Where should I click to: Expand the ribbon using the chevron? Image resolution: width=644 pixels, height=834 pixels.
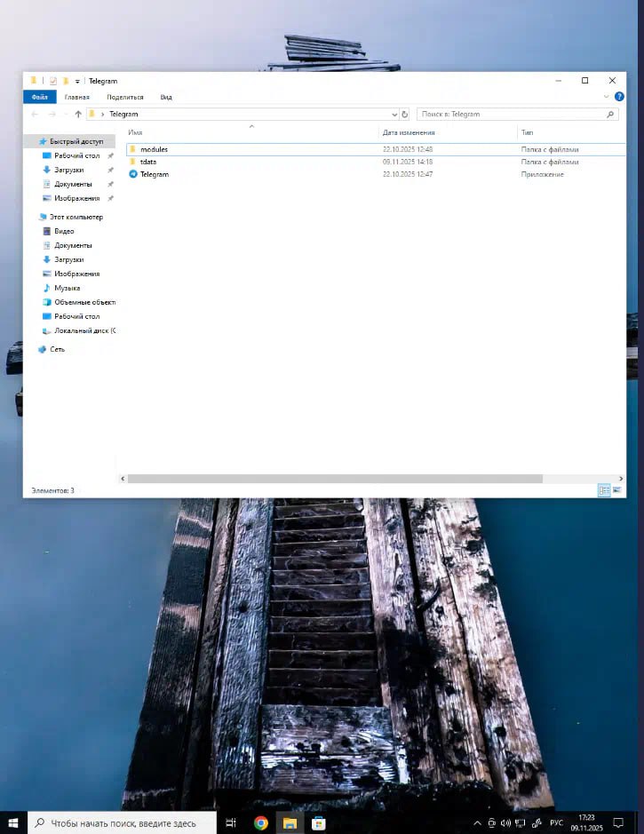tap(607, 97)
